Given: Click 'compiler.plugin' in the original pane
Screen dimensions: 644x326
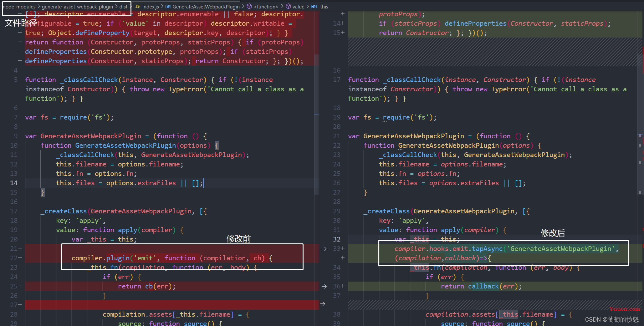Looking at the screenshot, I should 100,258.
